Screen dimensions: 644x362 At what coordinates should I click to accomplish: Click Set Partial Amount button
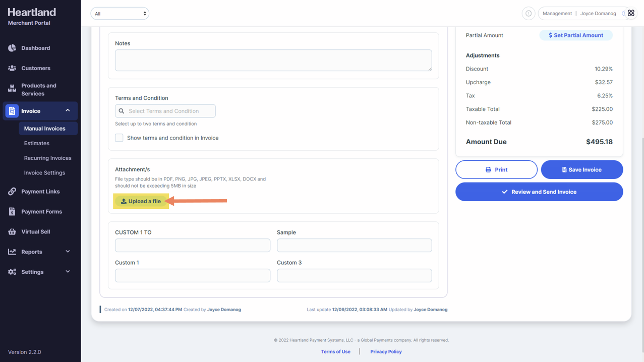(x=575, y=35)
